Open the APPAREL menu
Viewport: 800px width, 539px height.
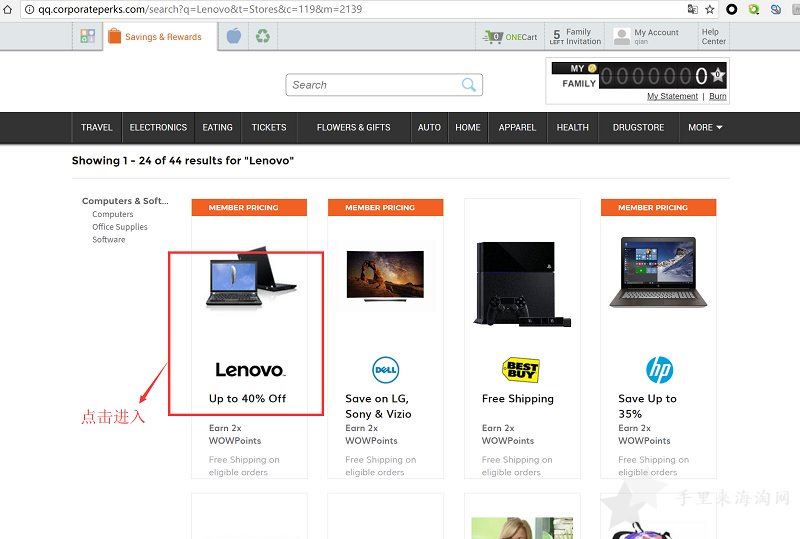(x=517, y=128)
